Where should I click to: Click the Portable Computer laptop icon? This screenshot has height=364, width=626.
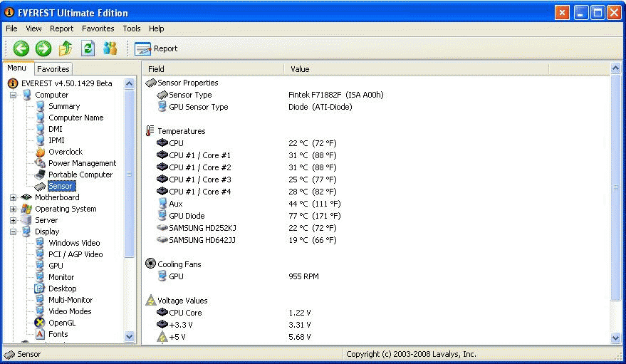(40, 175)
